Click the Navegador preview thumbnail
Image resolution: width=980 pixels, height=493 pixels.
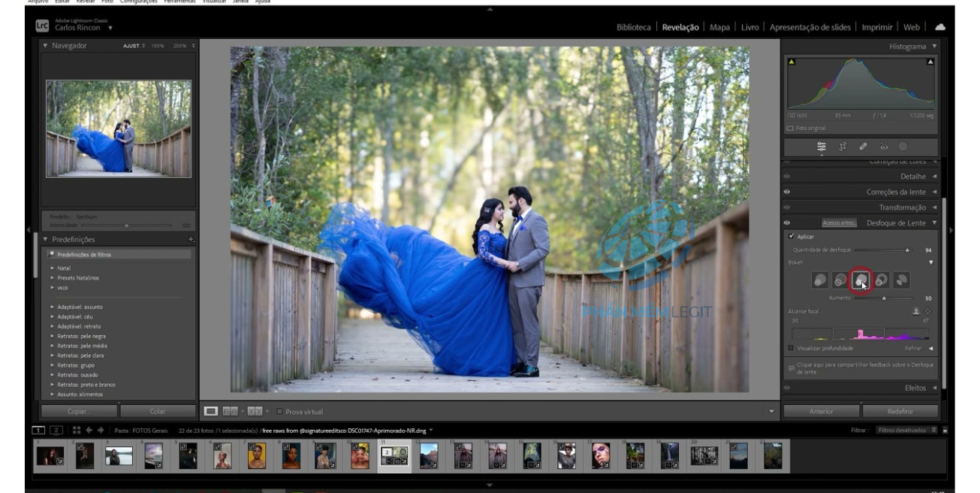(119, 129)
